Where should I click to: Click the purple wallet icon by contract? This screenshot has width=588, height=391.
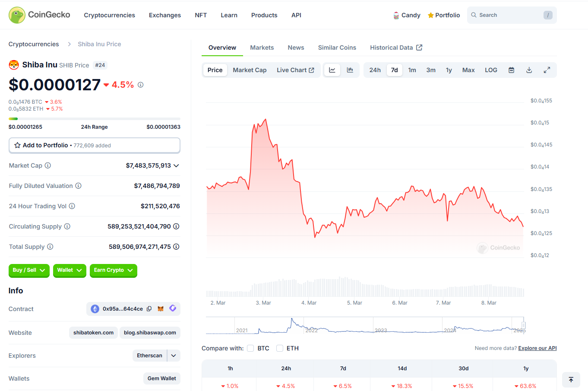173,308
